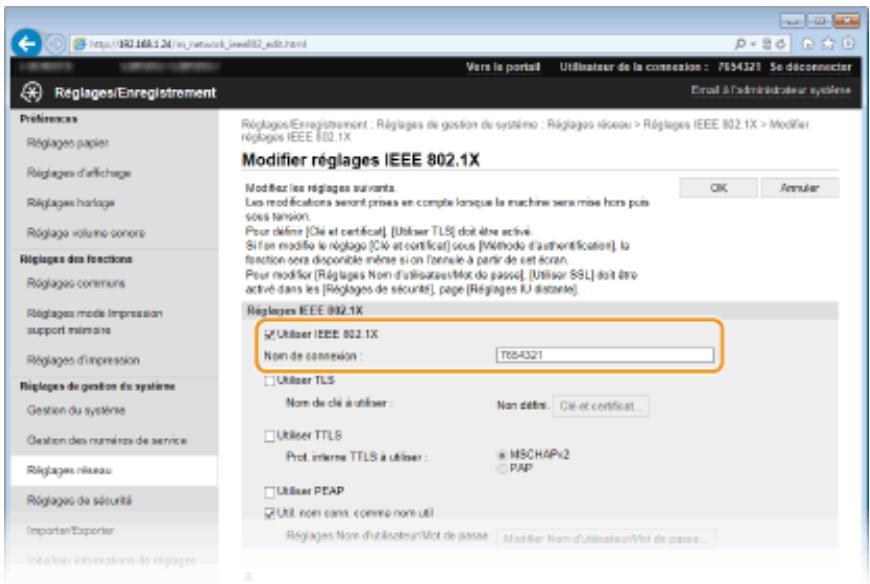The image size is (870, 584).
Task: Click the compatibility view icon in address bar
Action: [x=767, y=44]
